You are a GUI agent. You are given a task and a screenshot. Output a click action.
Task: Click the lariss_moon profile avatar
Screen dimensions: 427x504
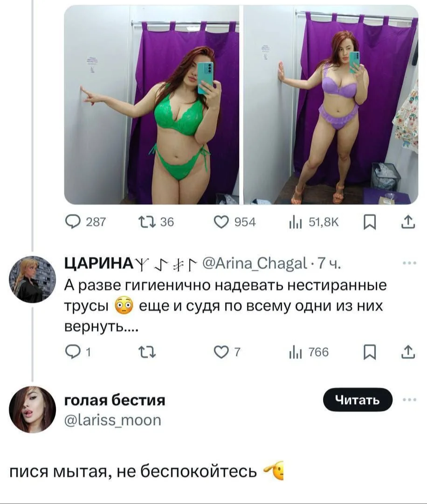[x=33, y=409]
